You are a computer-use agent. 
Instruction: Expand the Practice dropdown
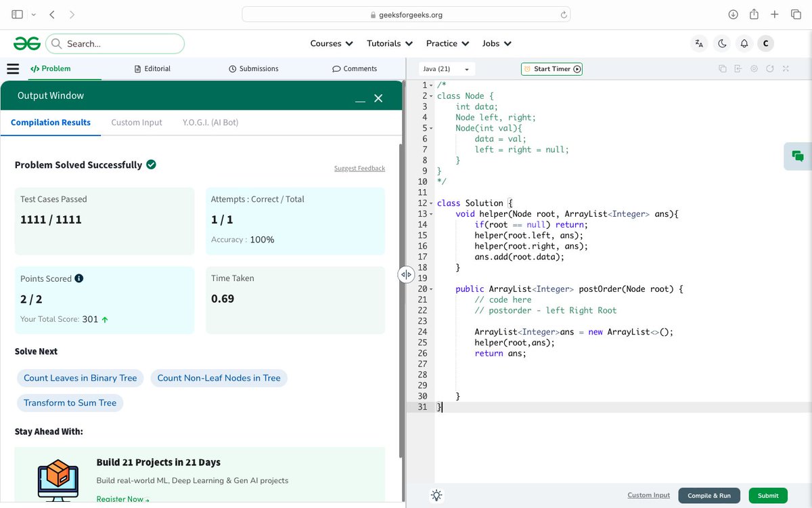point(447,43)
